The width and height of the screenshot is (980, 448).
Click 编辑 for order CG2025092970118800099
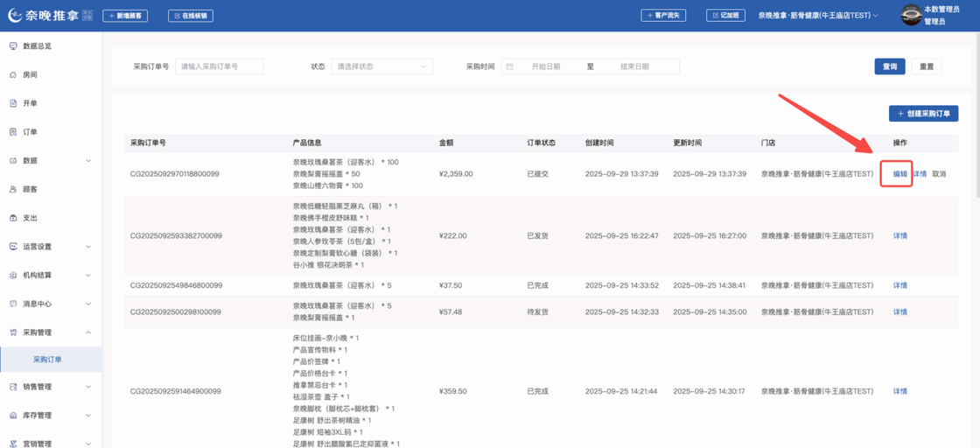899,174
